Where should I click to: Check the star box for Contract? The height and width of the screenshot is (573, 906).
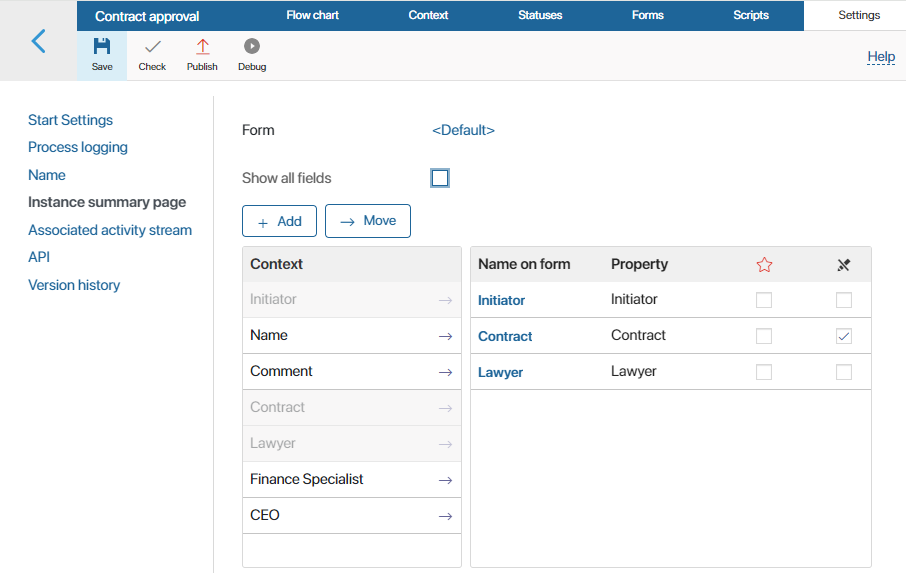[x=764, y=336]
